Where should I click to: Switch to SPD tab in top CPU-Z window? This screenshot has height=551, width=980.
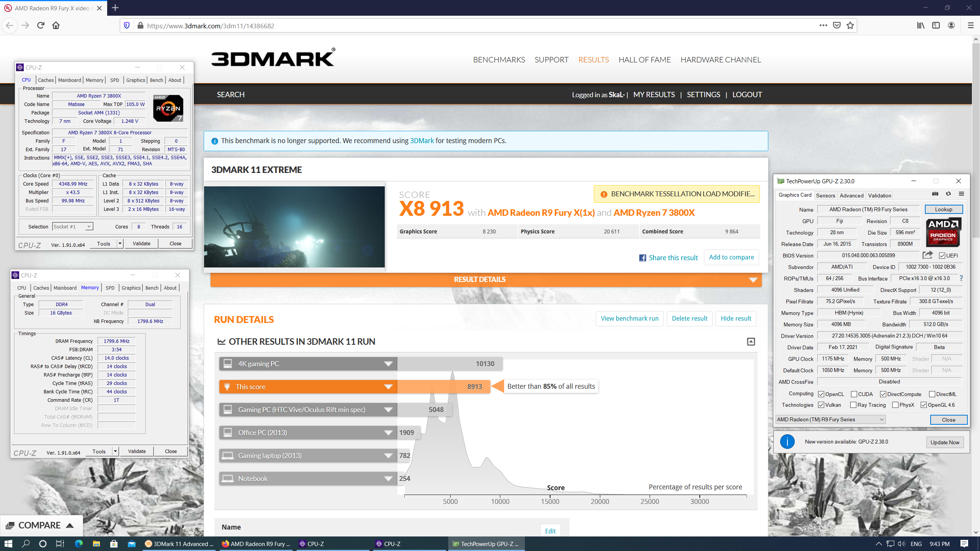(114, 80)
